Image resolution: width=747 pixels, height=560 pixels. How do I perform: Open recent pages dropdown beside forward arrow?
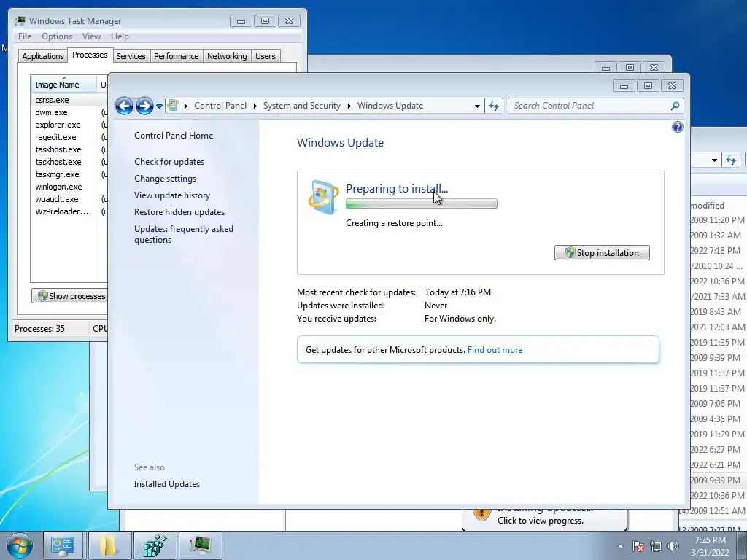click(x=159, y=106)
